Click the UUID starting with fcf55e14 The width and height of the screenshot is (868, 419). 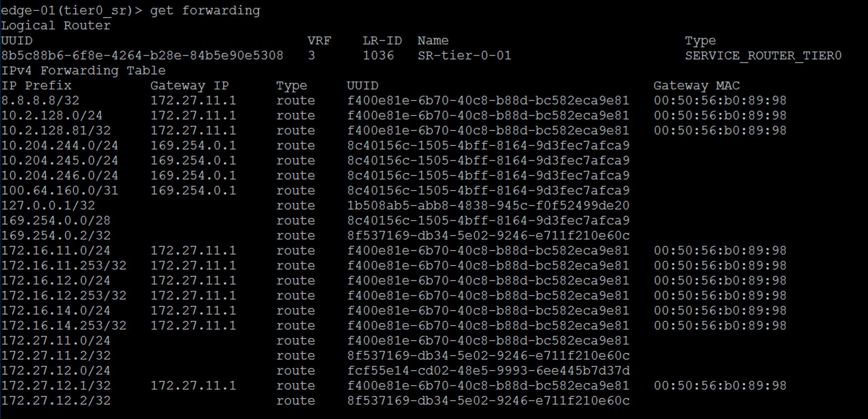[488, 371]
